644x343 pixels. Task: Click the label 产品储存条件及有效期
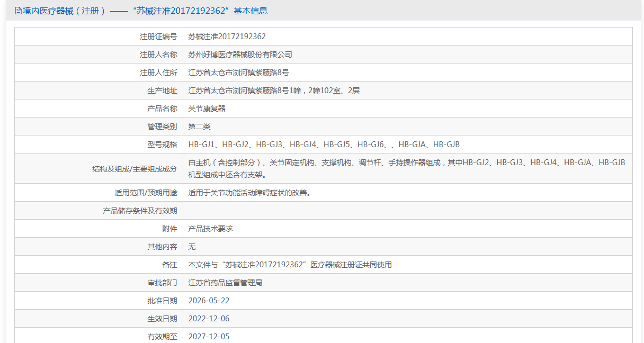pyautogui.click(x=140, y=211)
